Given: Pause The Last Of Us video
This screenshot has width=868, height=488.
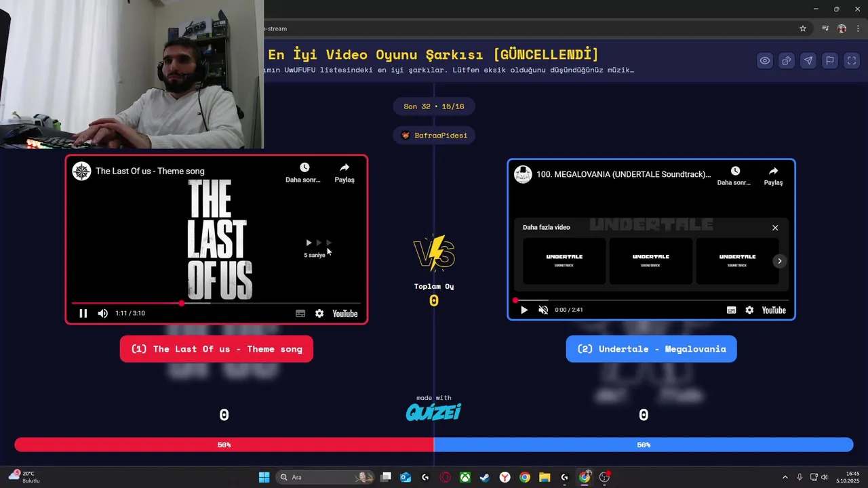Looking at the screenshot, I should pyautogui.click(x=83, y=313).
